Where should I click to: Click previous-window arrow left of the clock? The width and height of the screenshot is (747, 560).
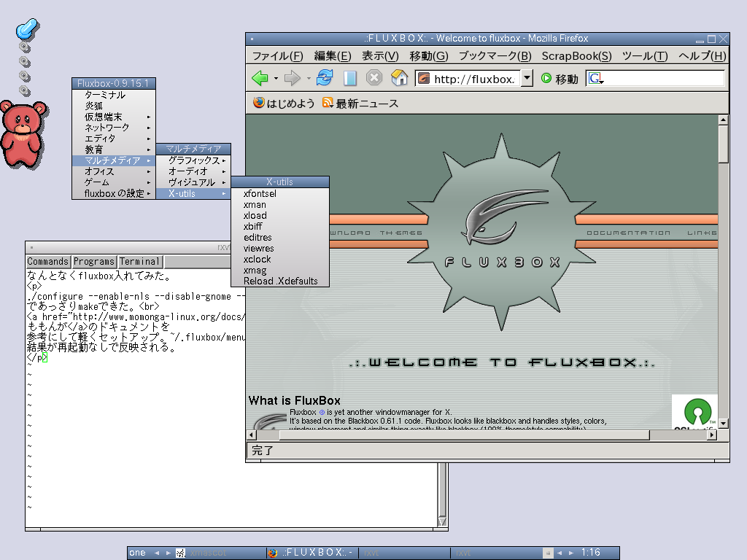[x=560, y=553]
